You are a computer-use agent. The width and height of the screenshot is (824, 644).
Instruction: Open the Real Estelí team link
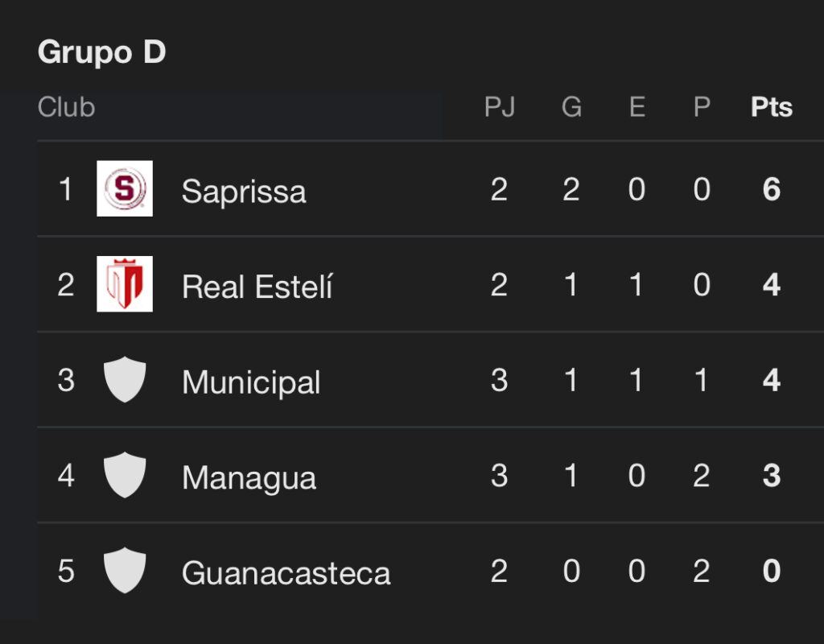tap(257, 287)
